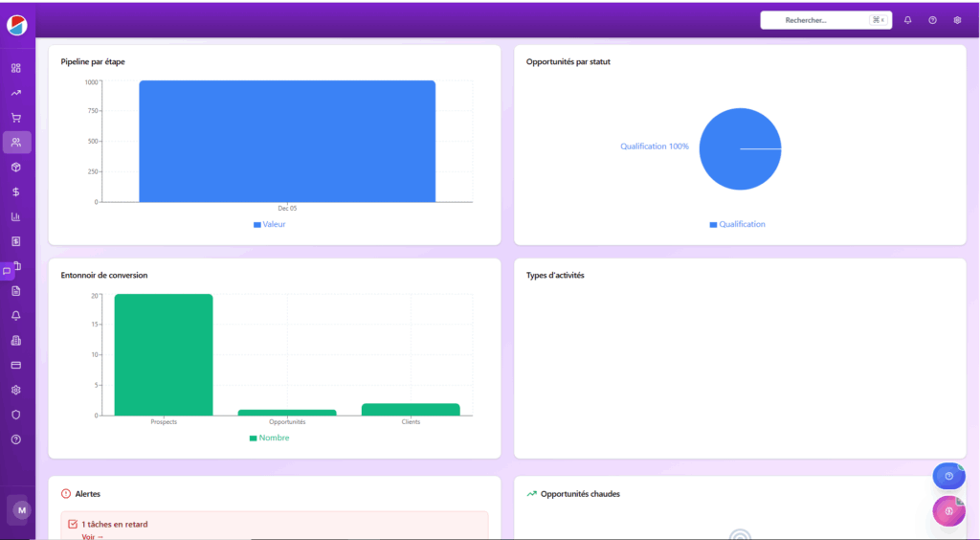Click the dollar sign icon in sidebar
The width and height of the screenshot is (980, 540).
(16, 191)
